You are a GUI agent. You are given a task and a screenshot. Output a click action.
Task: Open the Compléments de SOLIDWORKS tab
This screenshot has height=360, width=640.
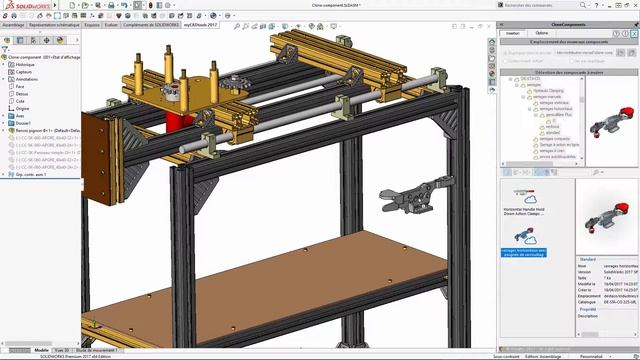click(x=151, y=25)
